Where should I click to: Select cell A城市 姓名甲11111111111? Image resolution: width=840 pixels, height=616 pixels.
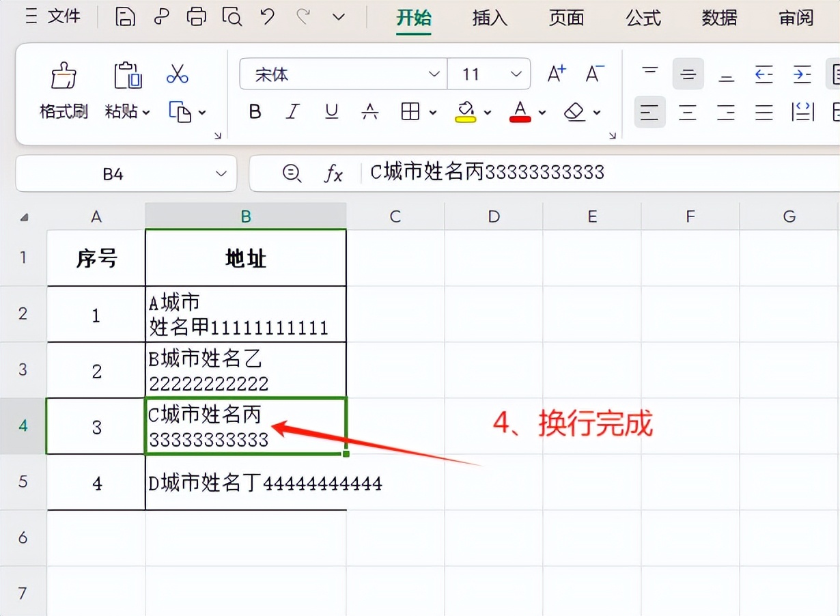(x=246, y=314)
